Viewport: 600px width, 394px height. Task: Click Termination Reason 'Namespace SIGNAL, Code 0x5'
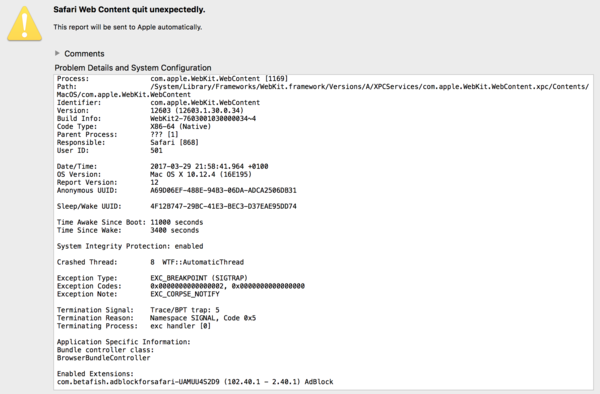(x=203, y=318)
